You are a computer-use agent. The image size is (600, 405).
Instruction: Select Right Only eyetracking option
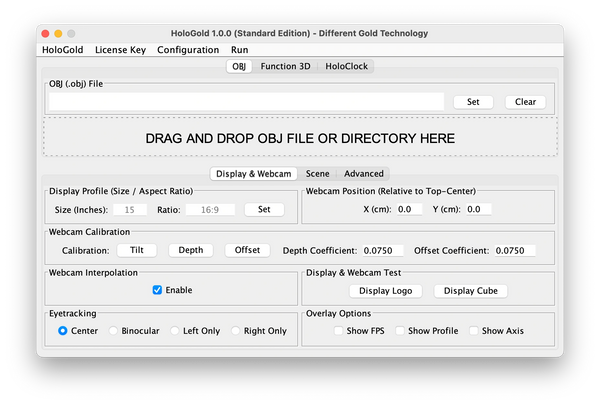[236, 330]
